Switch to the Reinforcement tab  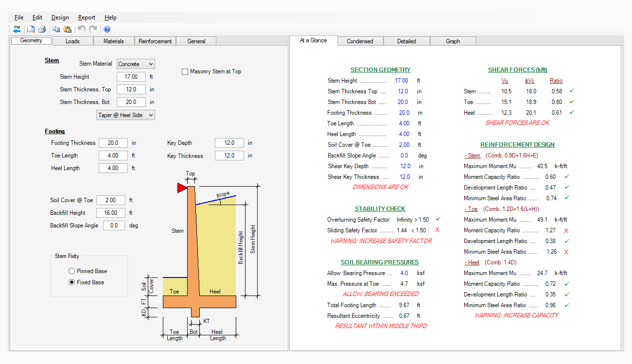point(155,41)
